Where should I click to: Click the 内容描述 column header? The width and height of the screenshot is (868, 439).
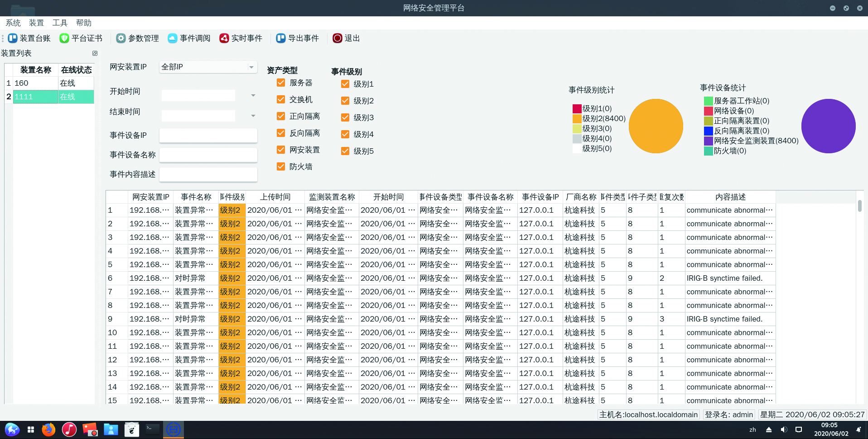[730, 197]
